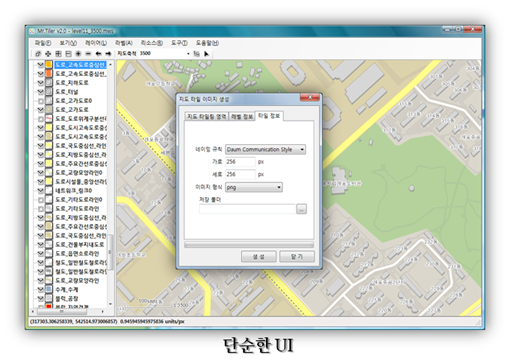Select the 도로_교량모양라인0 layer name

79,172
